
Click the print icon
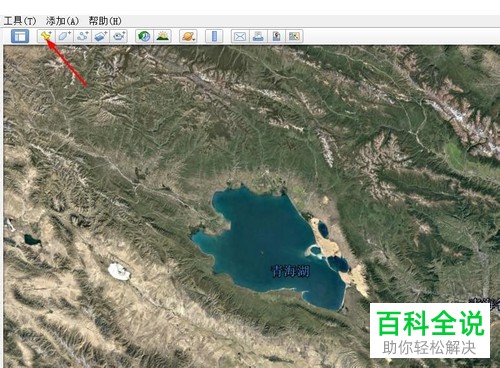258,36
